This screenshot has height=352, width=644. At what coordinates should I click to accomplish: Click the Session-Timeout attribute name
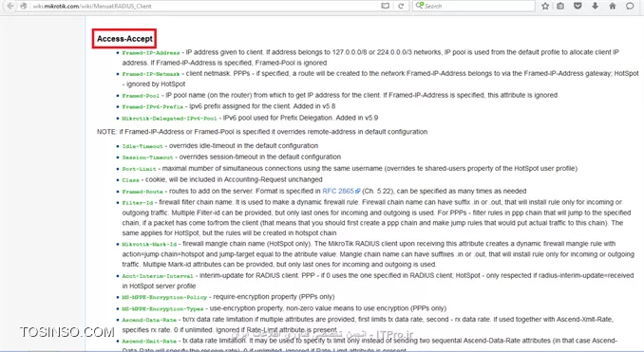(x=147, y=157)
